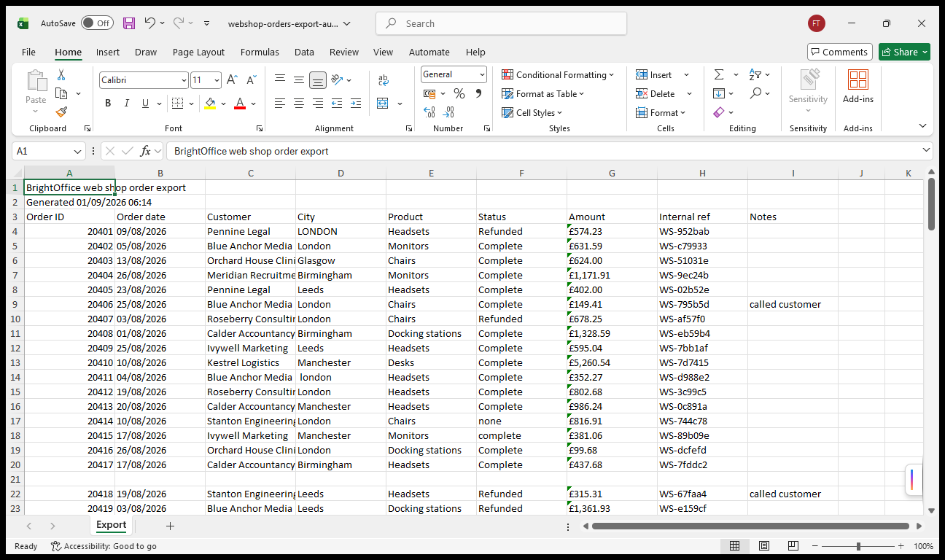Open the General number format dropdown
Image resolution: width=945 pixels, height=560 pixels.
coord(482,74)
